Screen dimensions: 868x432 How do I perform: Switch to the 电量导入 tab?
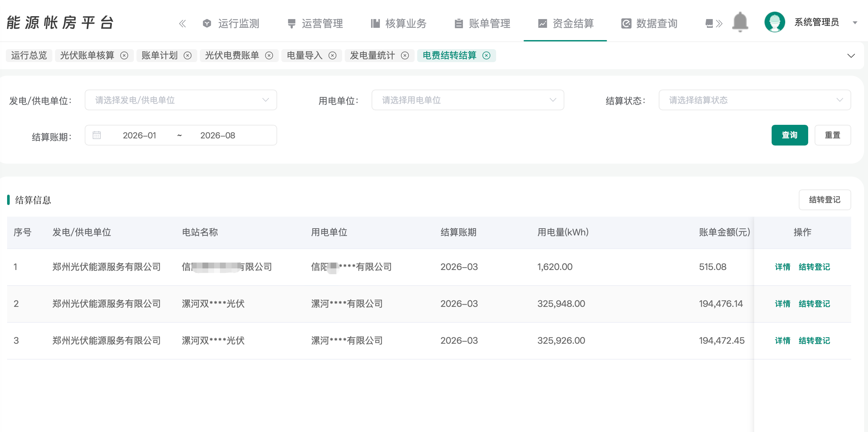point(305,55)
